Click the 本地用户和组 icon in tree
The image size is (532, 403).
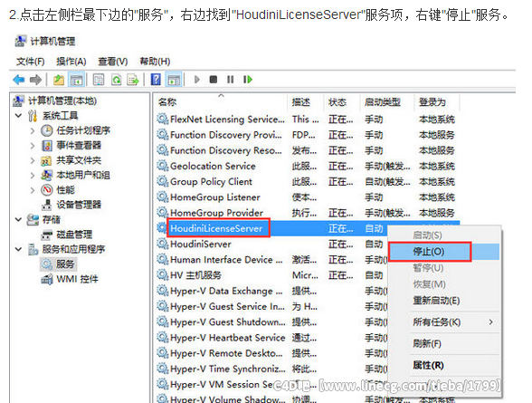(47, 175)
